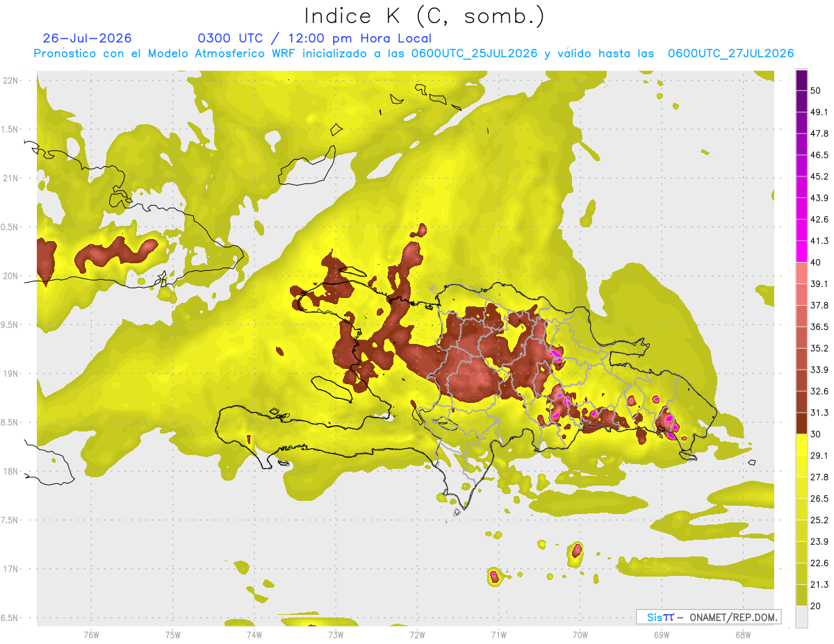Screen dimensions: 834x644
Task: Click the color bar value '47.8'
Action: tap(819, 133)
